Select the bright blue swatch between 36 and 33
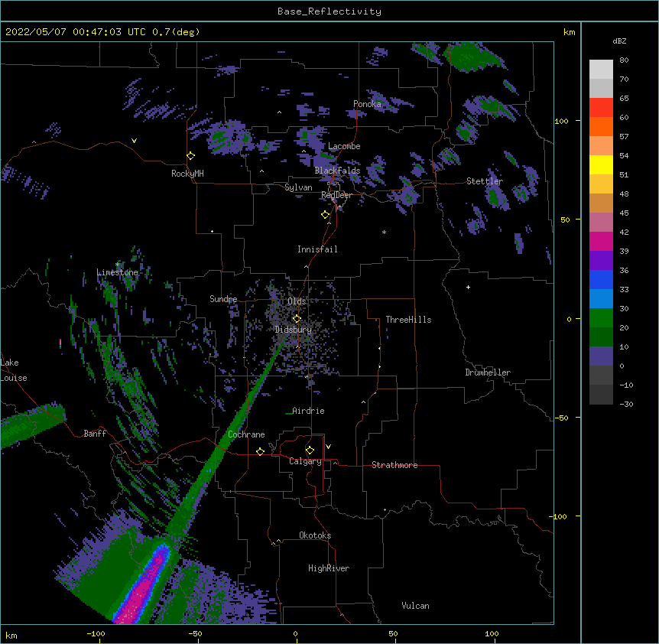Image resolution: width=659 pixels, height=644 pixels. [x=601, y=279]
